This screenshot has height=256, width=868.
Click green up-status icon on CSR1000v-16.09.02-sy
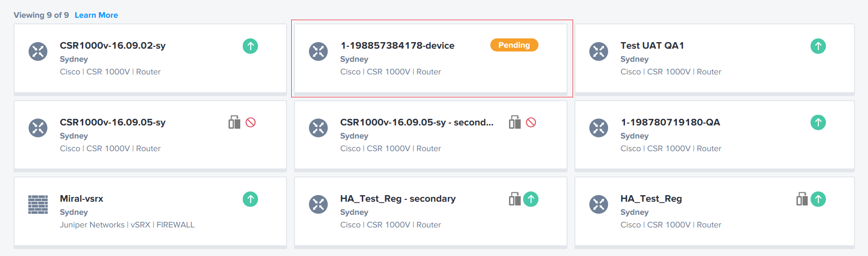pyautogui.click(x=251, y=46)
